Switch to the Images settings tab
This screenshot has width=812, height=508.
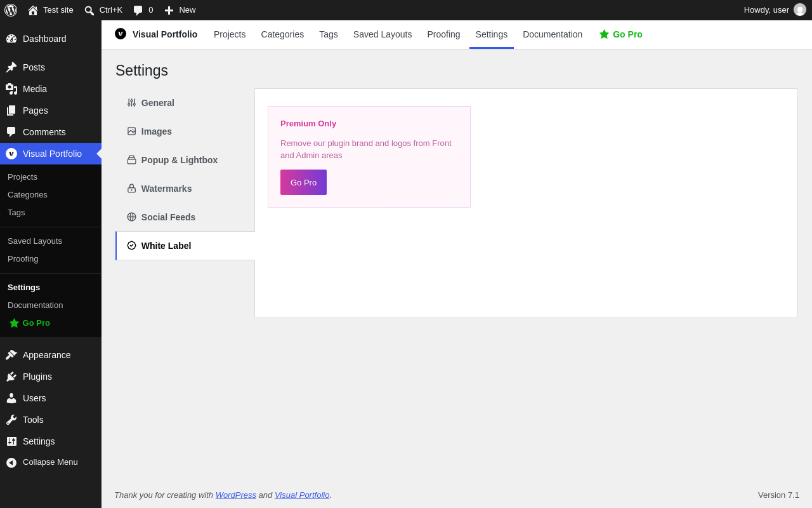pos(185,131)
